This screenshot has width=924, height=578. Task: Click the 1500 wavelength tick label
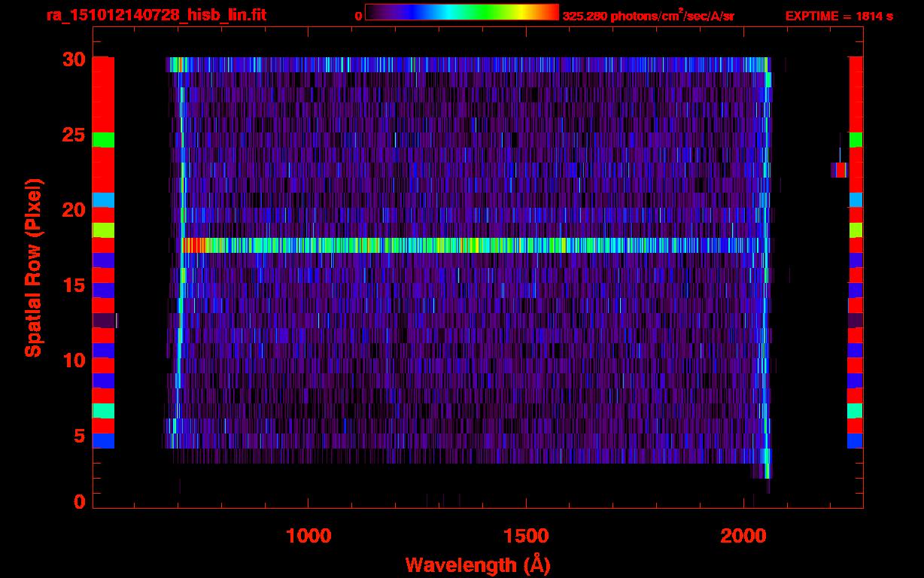[x=526, y=536]
